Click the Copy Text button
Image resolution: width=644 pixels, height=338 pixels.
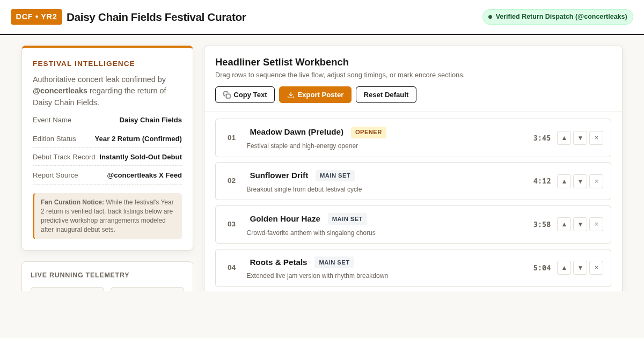point(245,94)
